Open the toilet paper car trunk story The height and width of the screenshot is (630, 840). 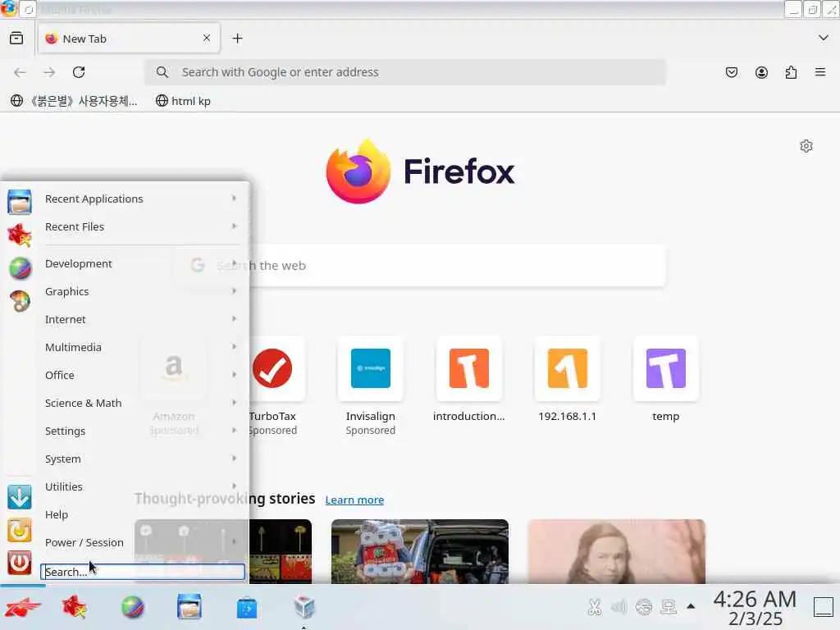click(420, 551)
